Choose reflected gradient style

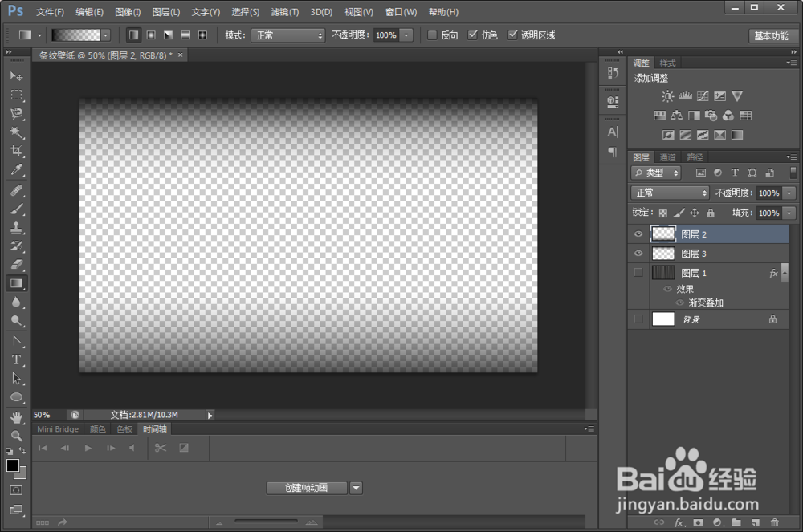click(185, 35)
